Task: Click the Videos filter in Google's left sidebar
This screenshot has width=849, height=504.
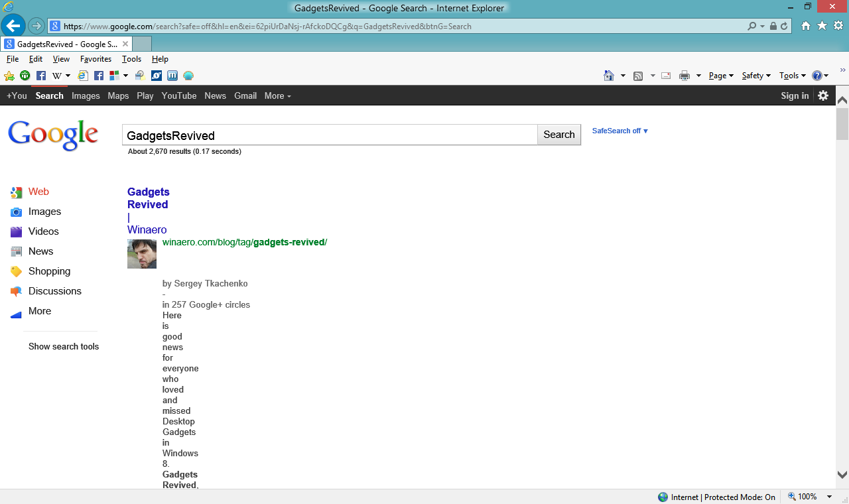Action: pyautogui.click(x=43, y=231)
